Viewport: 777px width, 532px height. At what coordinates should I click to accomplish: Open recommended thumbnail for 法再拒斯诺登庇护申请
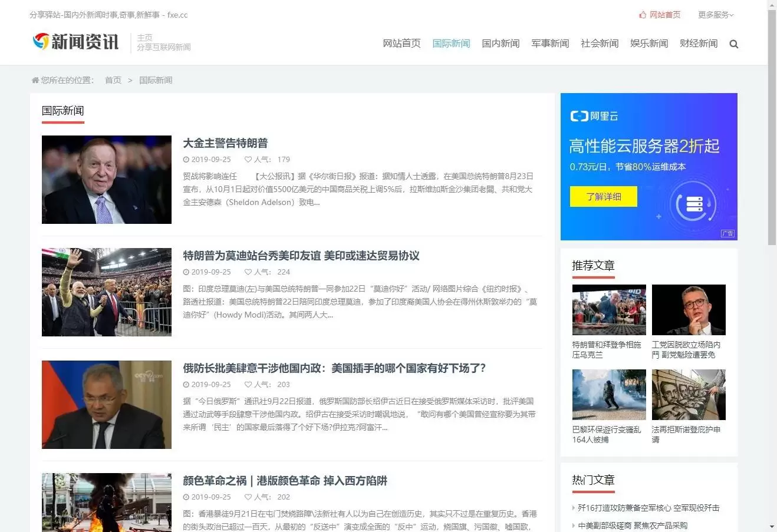pos(689,395)
